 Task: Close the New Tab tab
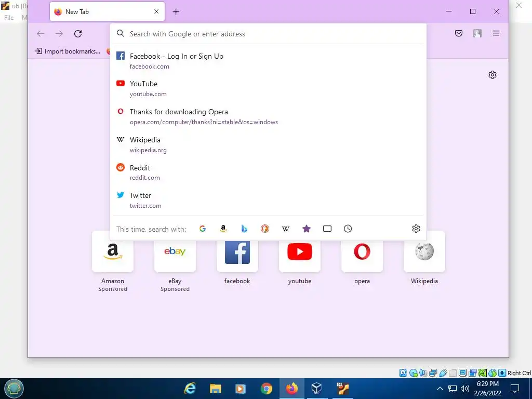point(156,11)
